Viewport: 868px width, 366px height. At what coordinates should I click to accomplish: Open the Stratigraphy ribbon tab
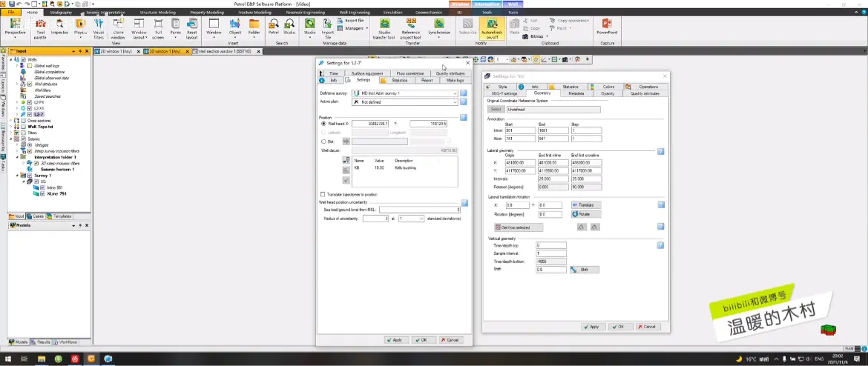(61, 12)
